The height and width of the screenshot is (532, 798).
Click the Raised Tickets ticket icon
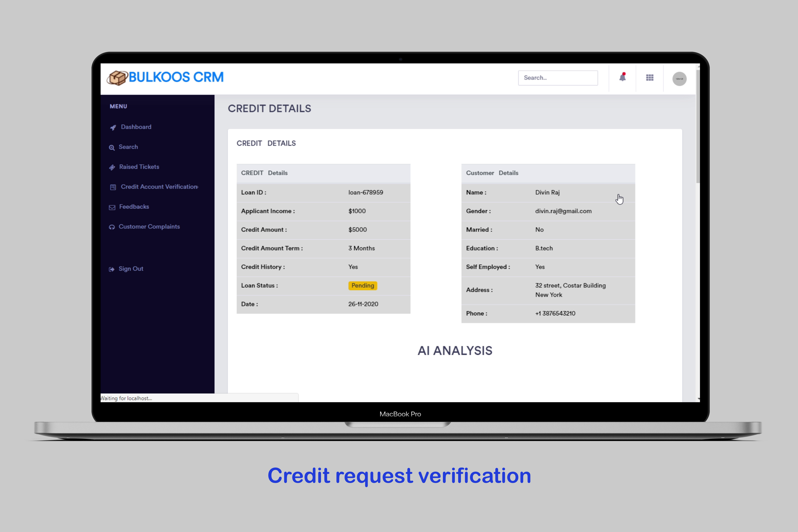tap(112, 167)
